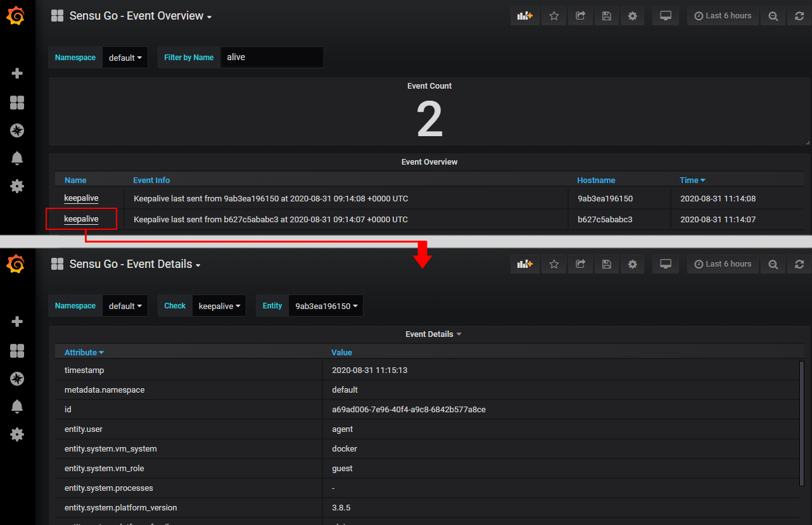
Task: Add panel in Event Overview toolbar
Action: click(525, 16)
